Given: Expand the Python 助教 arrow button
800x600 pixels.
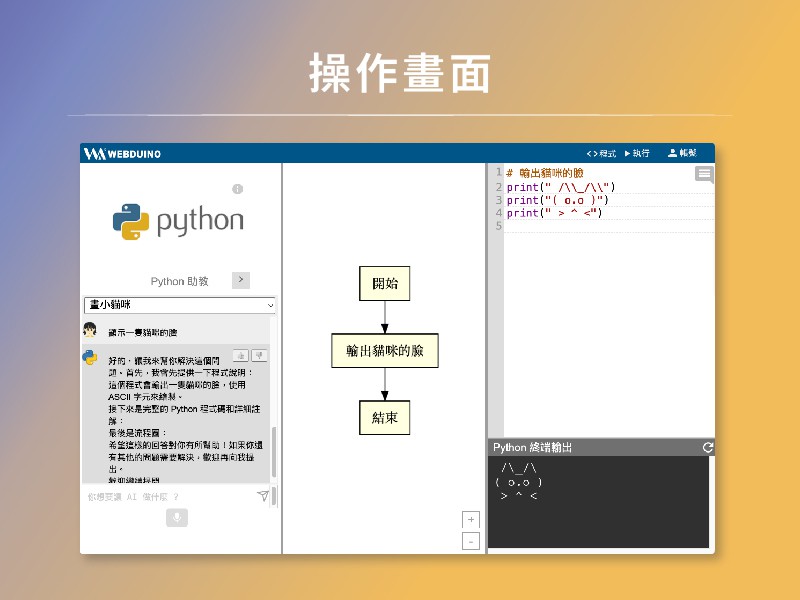Looking at the screenshot, I should click(x=241, y=280).
